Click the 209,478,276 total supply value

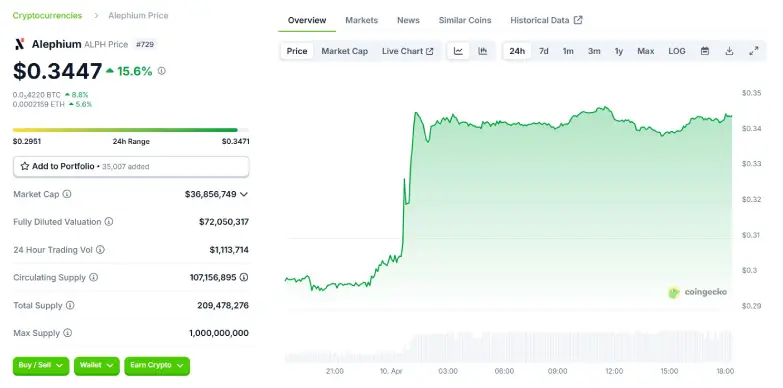[x=223, y=305]
